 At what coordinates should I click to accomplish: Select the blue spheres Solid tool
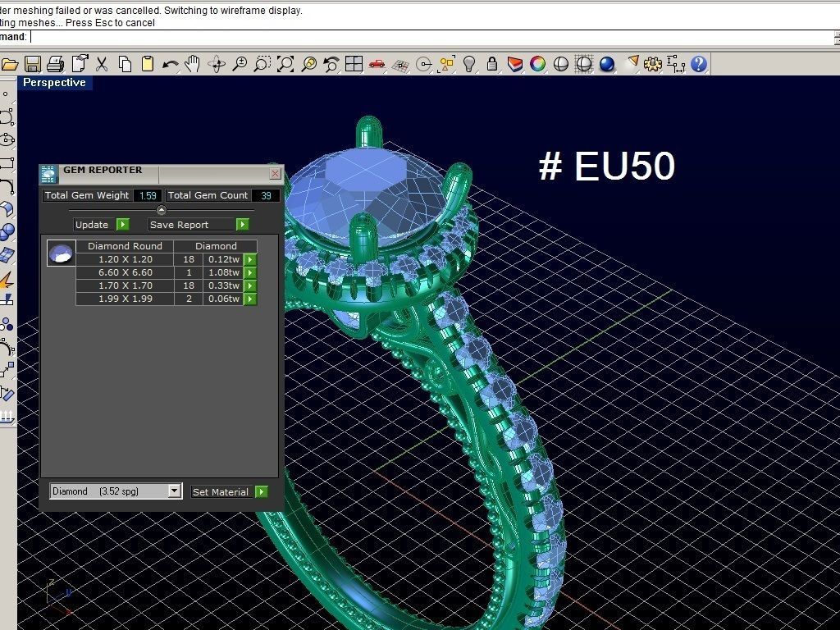[7, 232]
